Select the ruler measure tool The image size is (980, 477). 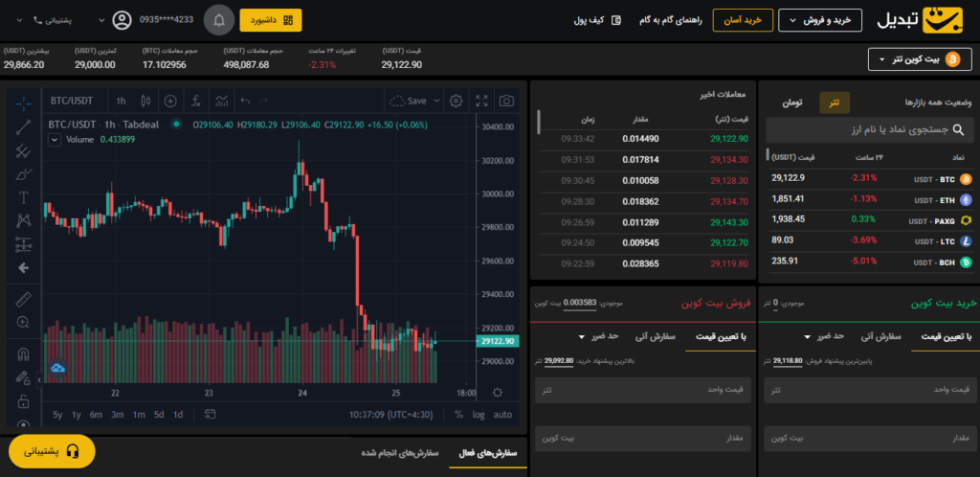(x=24, y=300)
